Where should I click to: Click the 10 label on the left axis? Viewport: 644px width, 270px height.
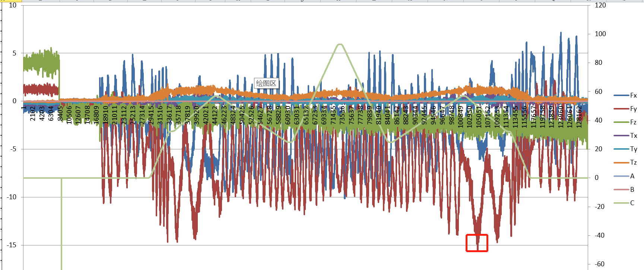pyautogui.click(x=13, y=5)
